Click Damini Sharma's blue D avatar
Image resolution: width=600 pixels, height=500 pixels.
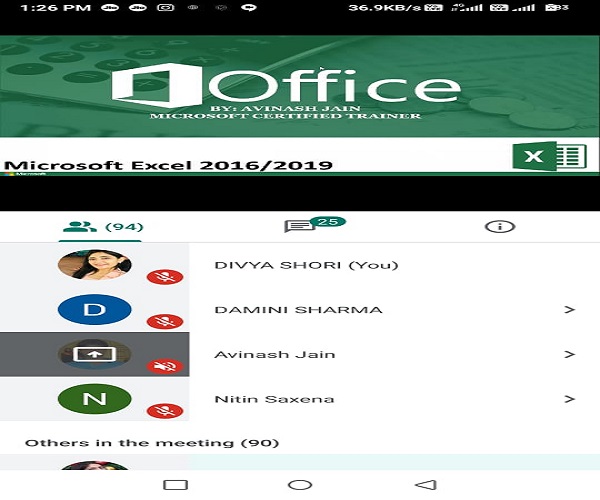click(95, 309)
